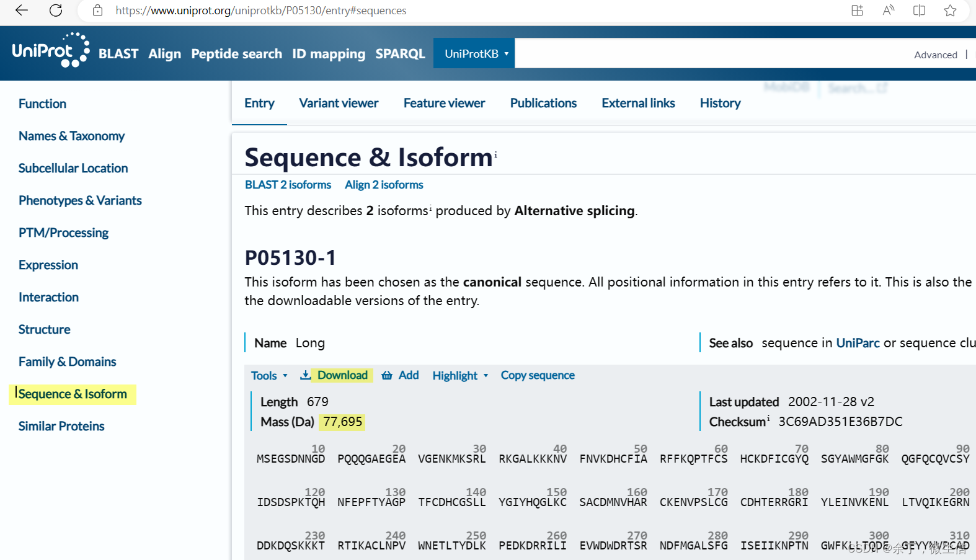Click the P05130-1 isoform heading

(x=290, y=257)
